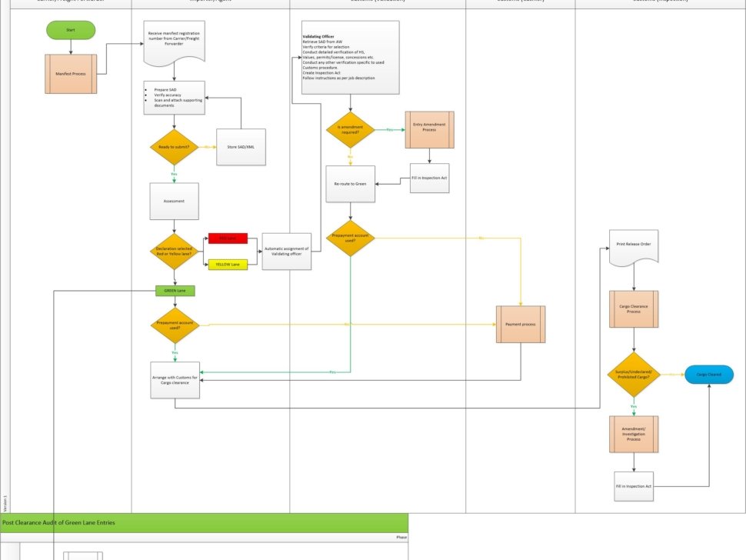Image resolution: width=746 pixels, height=560 pixels.
Task: Select the Store SAD/XML box
Action: point(241,147)
